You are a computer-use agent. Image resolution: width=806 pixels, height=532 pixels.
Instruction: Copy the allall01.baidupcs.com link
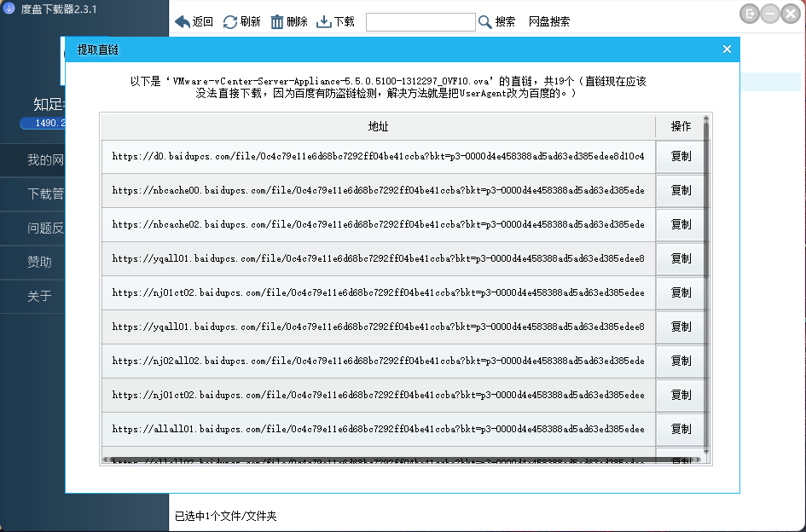[x=681, y=429]
